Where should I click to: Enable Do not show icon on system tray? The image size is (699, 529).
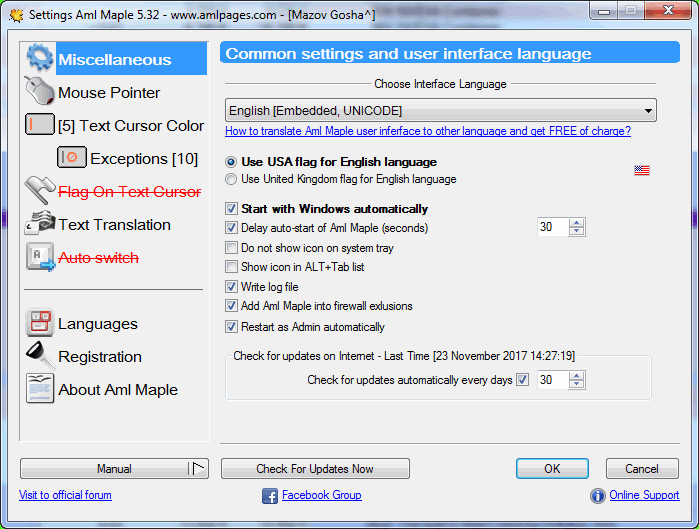231,247
